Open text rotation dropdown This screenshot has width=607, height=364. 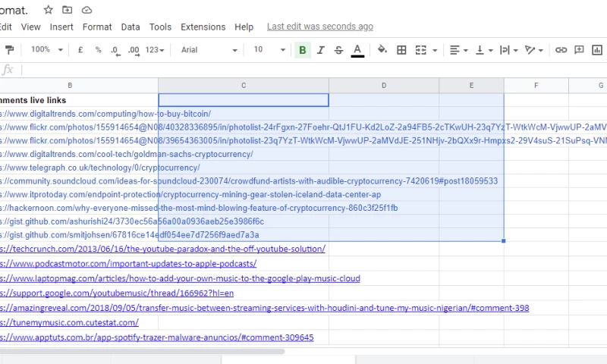point(534,50)
